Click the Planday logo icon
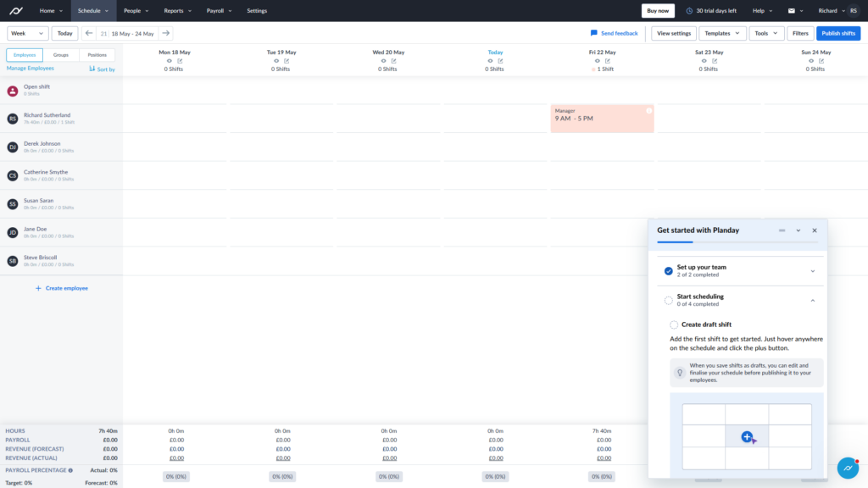This screenshot has height=488, width=868. pyautogui.click(x=16, y=10)
